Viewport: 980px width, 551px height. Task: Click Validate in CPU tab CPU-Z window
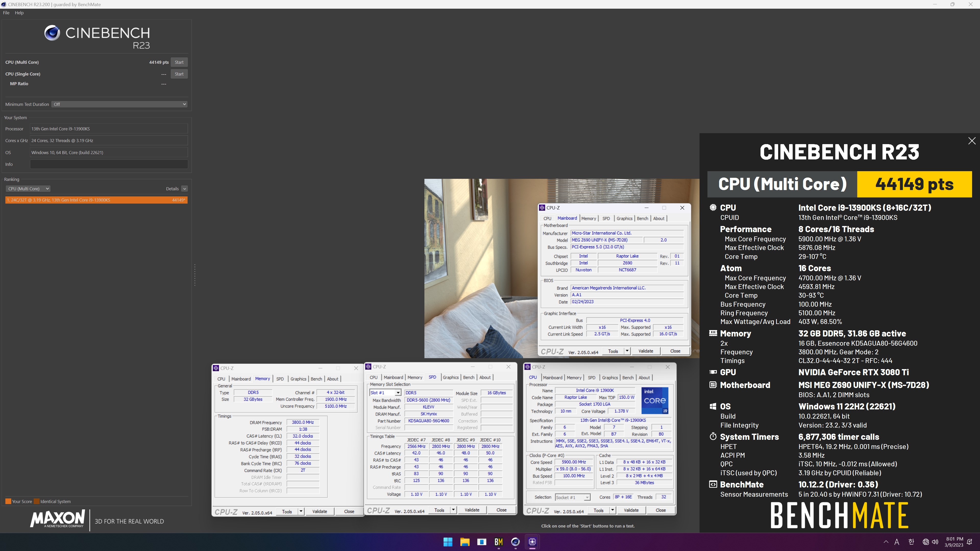pyautogui.click(x=631, y=510)
